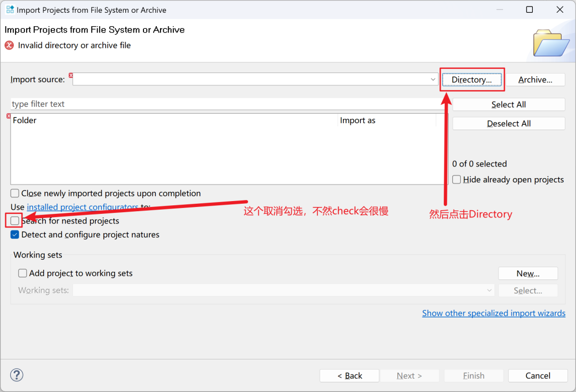Screen dimensions: 576x392
Task: Click the Folder column header
Action: 25,121
